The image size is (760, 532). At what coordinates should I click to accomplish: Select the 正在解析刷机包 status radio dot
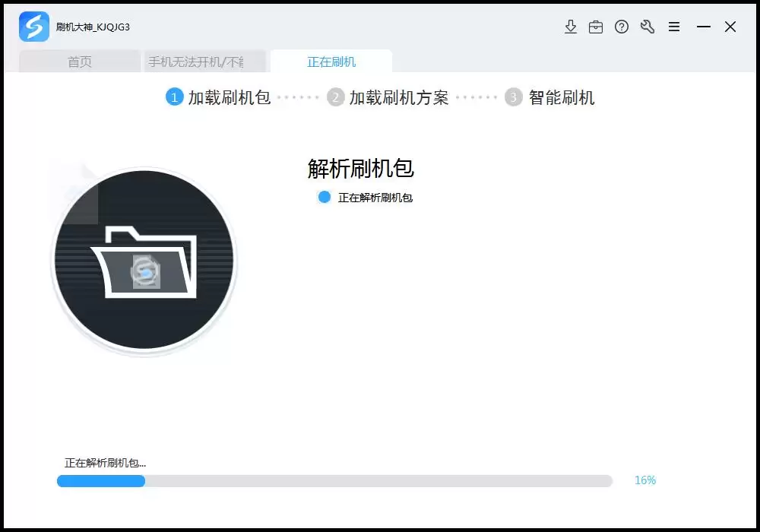tap(324, 198)
